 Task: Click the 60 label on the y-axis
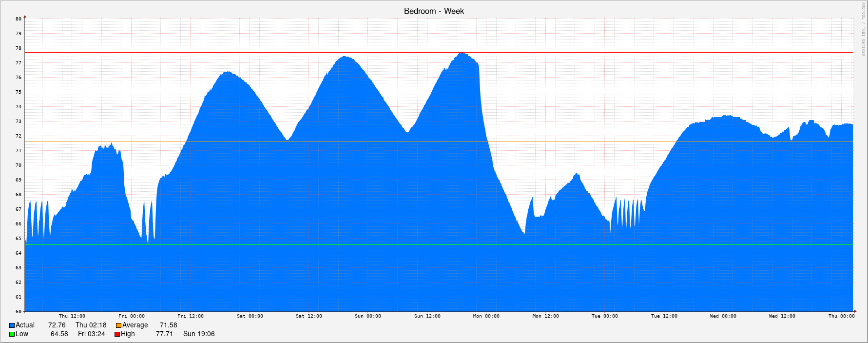point(19,311)
